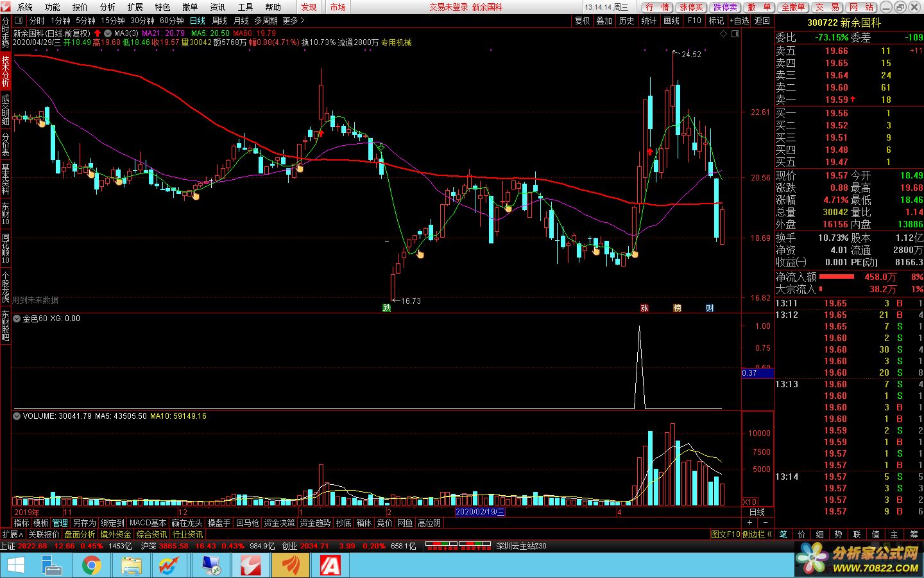Viewport: 924px width, 578px height.
Task: Open 图文F10 at bottom right
Action: tap(725, 534)
